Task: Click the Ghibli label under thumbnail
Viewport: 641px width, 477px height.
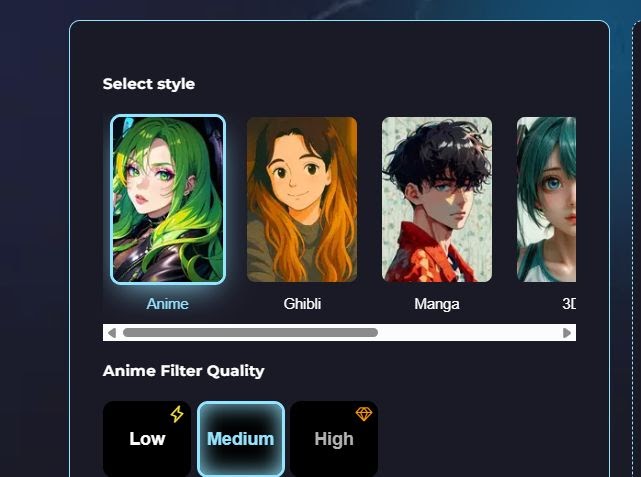Action: (302, 304)
